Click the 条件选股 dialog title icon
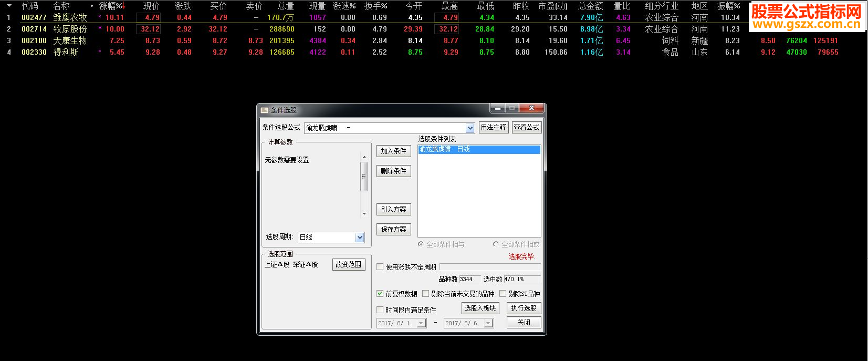Screen dimensions: 868x361 tap(265, 110)
